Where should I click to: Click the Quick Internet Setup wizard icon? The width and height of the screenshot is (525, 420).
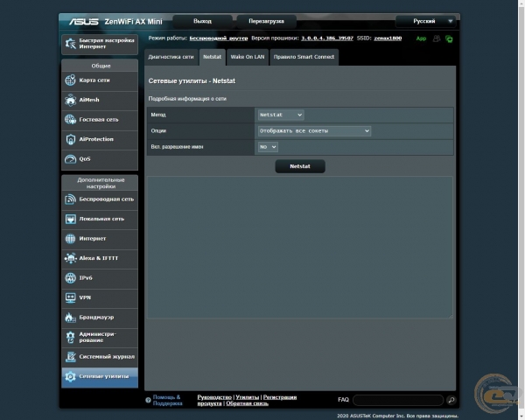pyautogui.click(x=71, y=44)
